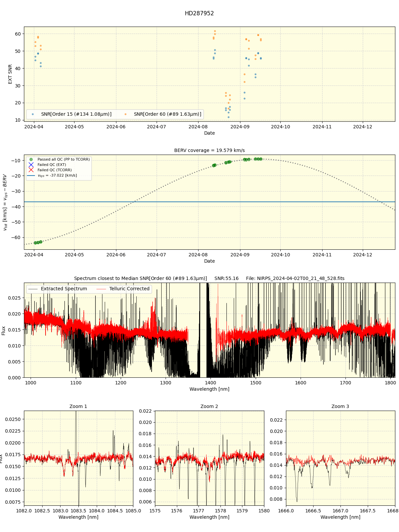Click the 2024-07 tick label in the EXT SNR plot

coord(157,127)
